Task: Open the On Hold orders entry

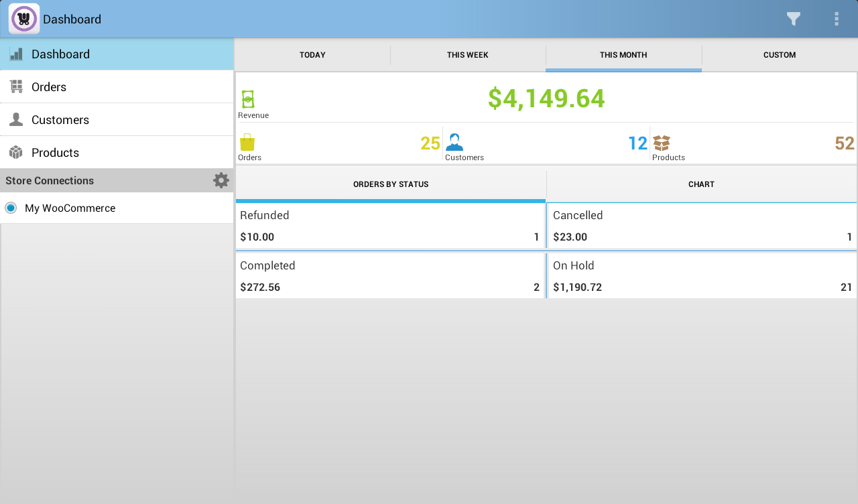Action: (701, 275)
